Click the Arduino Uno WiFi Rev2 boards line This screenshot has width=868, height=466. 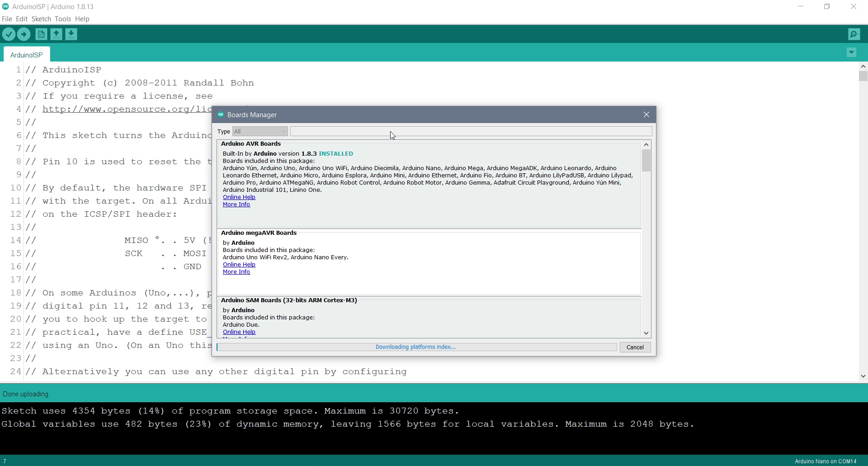click(285, 257)
